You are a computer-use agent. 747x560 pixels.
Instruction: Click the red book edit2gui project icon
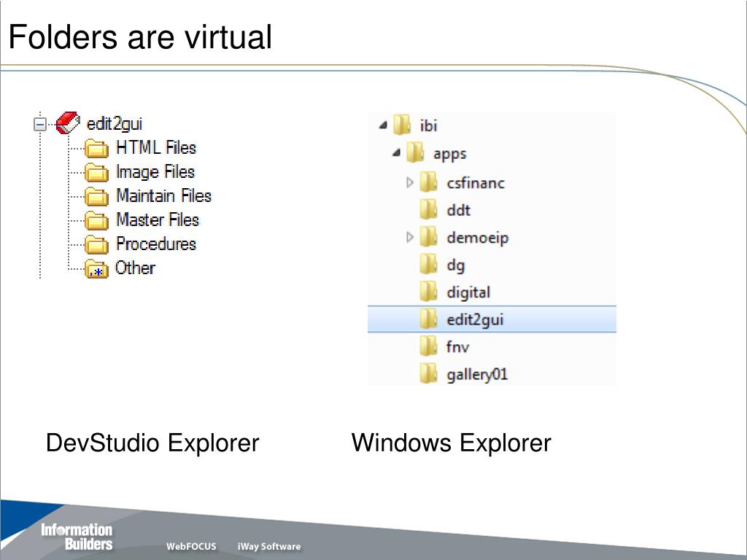68,123
